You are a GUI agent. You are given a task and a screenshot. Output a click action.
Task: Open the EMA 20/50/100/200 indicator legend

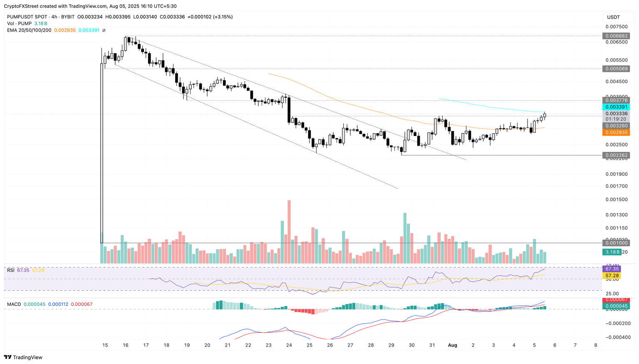29,30
